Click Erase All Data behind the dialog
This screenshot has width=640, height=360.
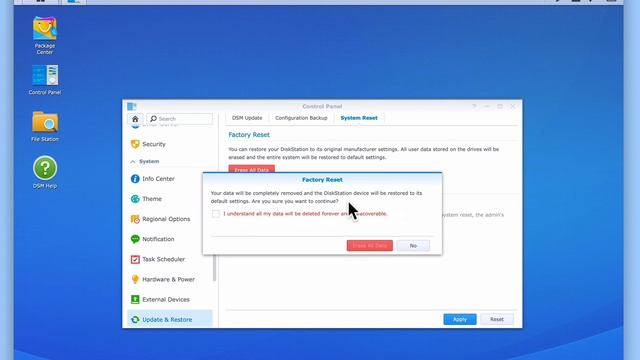(x=251, y=169)
